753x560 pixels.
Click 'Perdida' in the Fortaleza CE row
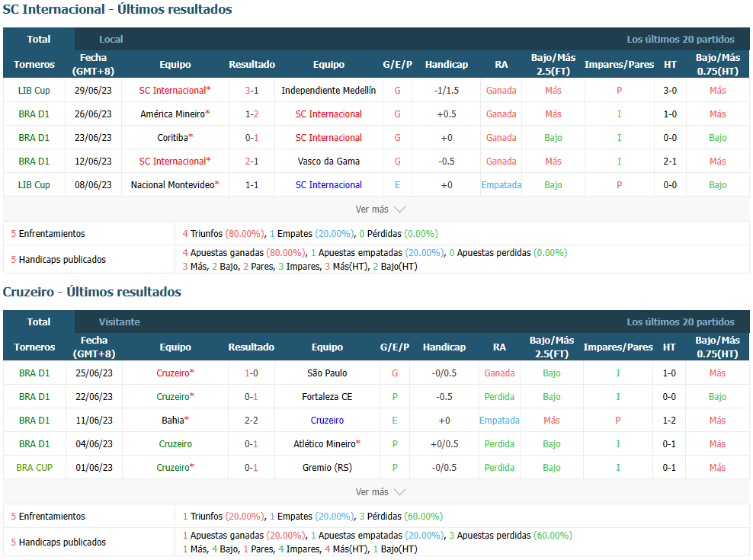(499, 397)
